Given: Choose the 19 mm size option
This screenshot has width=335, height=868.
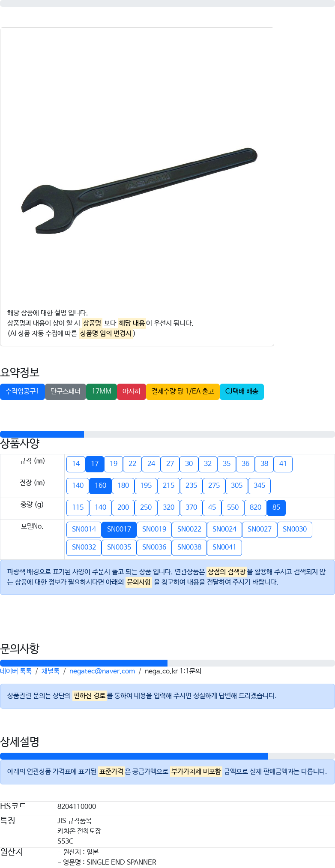Looking at the screenshot, I should pos(114,464).
